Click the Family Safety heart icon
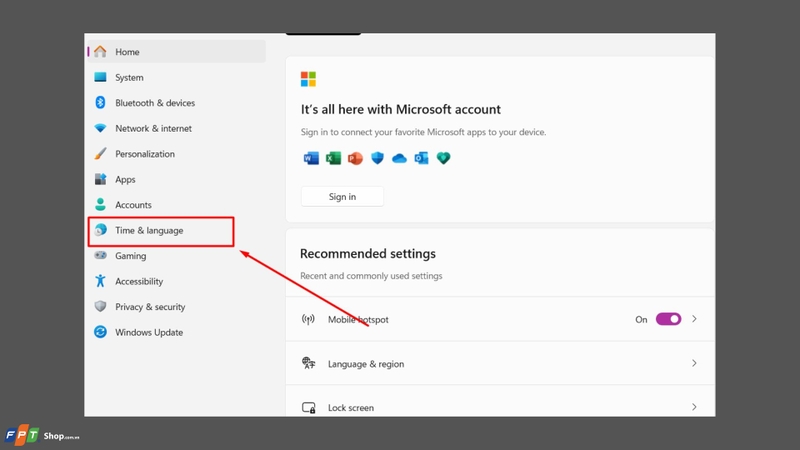Viewport: 800px width, 450px height. [x=443, y=158]
